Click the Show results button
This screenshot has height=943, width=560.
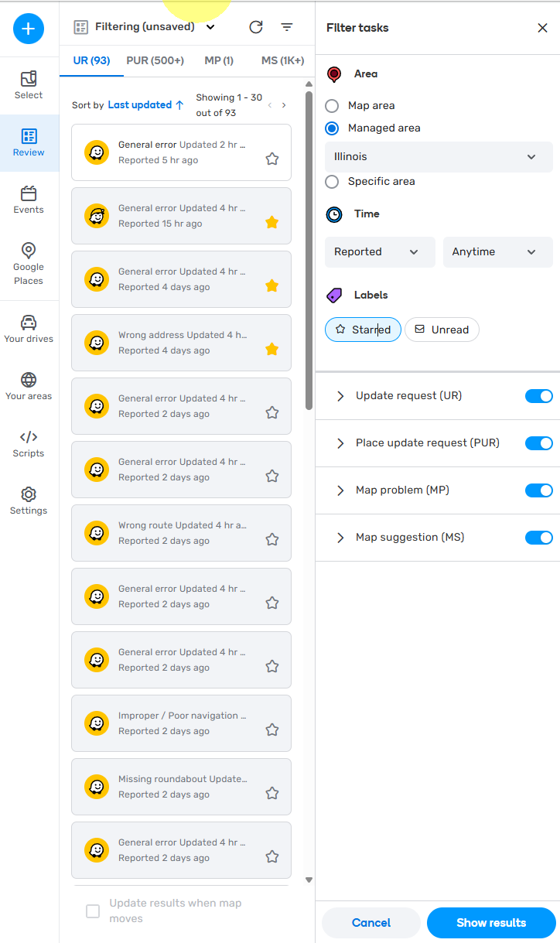click(491, 922)
